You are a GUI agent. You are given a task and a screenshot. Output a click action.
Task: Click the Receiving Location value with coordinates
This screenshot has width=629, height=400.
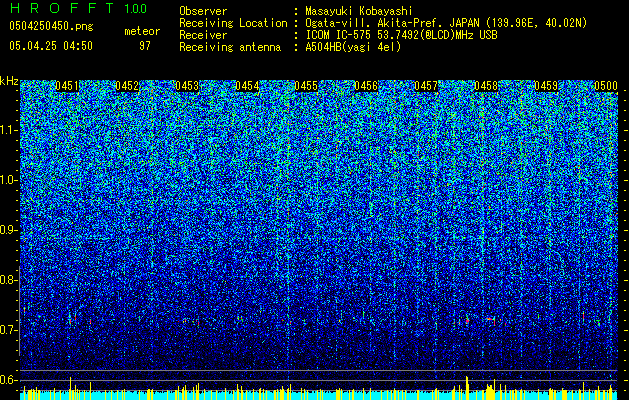point(445,23)
